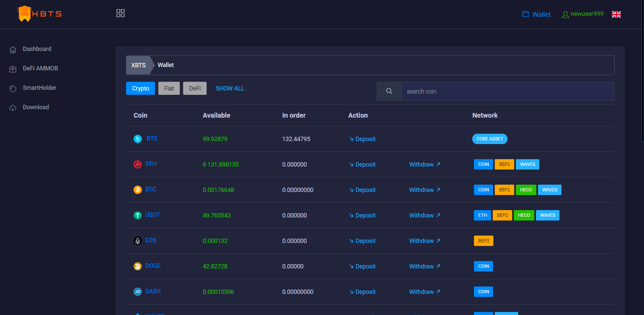Viewport: 644px width, 315px height.
Task: Open the apps grid icon
Action: (120, 13)
